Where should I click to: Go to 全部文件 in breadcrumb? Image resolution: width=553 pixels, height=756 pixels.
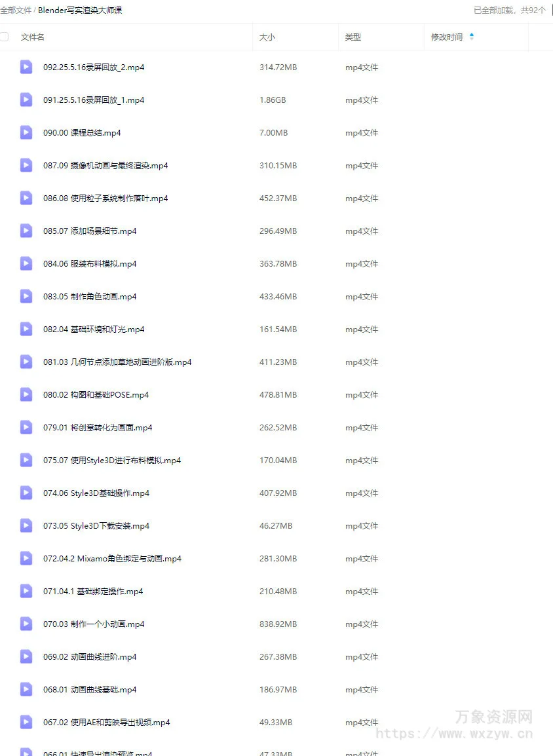tap(16, 10)
